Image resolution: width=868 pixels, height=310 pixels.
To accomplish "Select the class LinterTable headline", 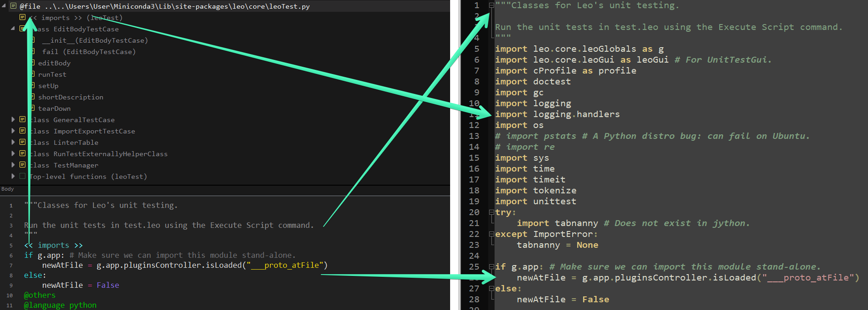I will [x=64, y=143].
